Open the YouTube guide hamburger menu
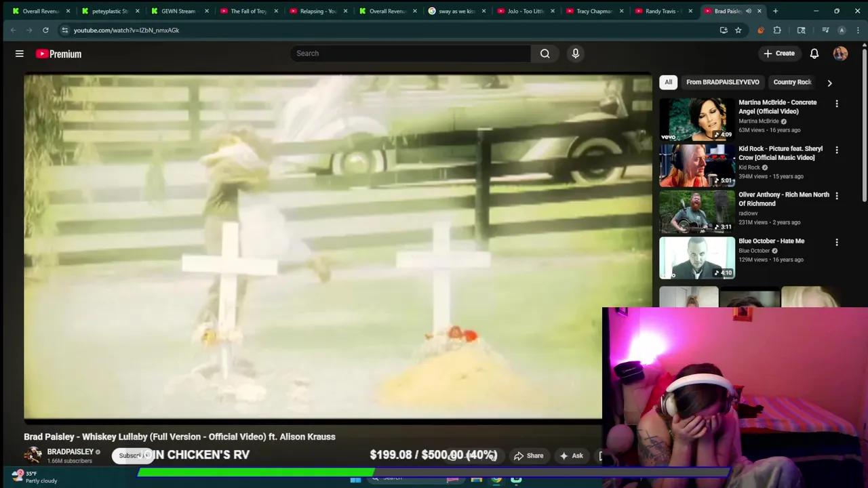Screen dimensions: 868x488 tap(20, 54)
